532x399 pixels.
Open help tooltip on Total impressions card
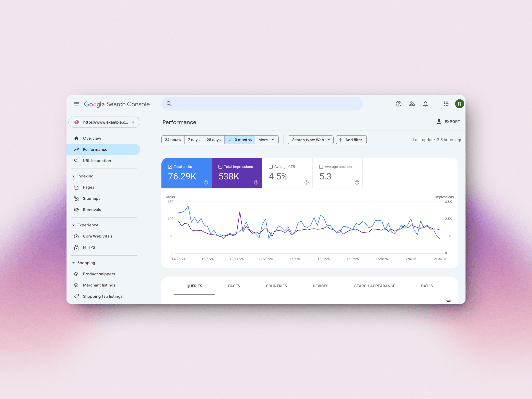[256, 183]
